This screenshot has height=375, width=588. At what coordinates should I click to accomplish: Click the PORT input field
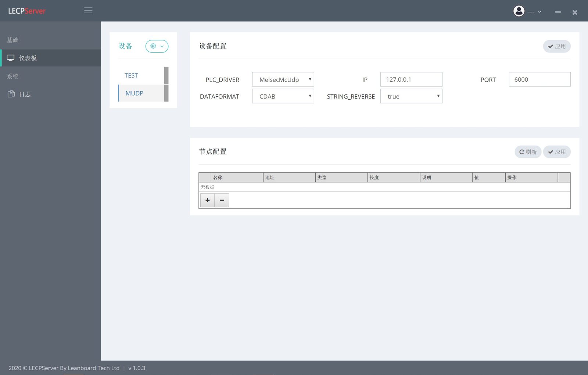539,79
